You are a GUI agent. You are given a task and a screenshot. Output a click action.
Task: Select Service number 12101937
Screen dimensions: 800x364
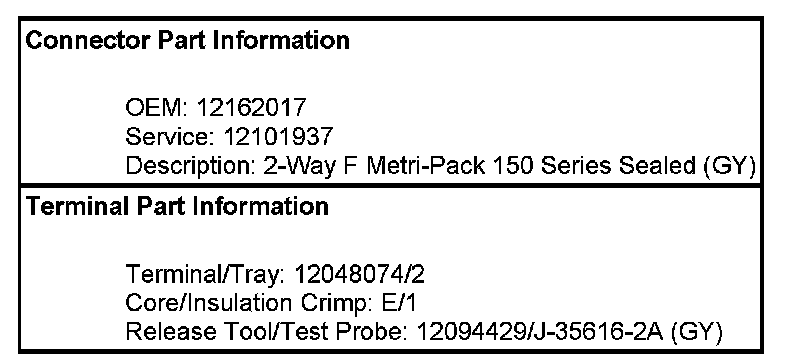(278, 136)
